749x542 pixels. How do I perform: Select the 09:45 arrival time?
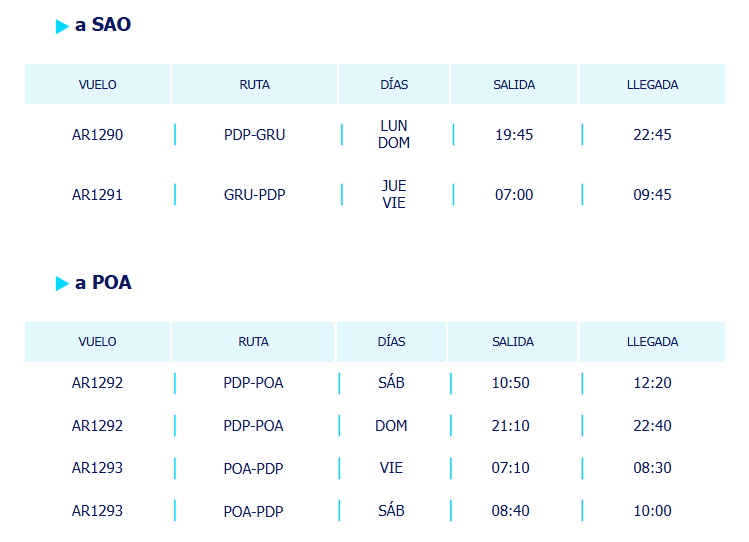point(653,195)
